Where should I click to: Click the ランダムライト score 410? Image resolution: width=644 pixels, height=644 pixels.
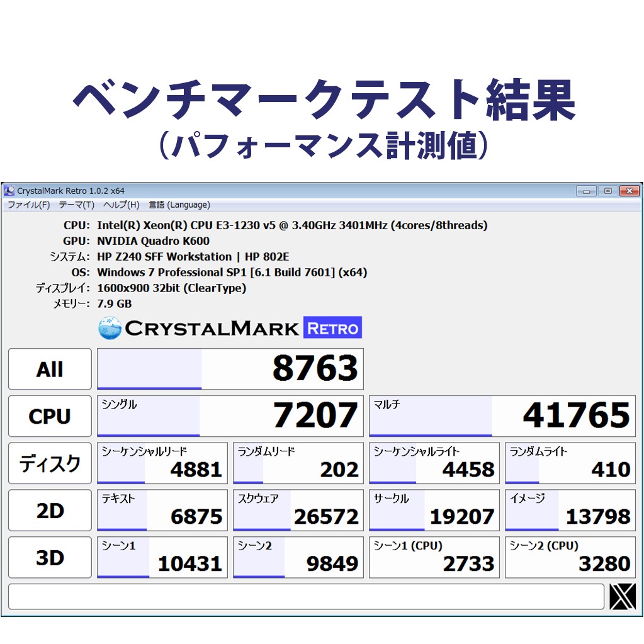(x=570, y=463)
